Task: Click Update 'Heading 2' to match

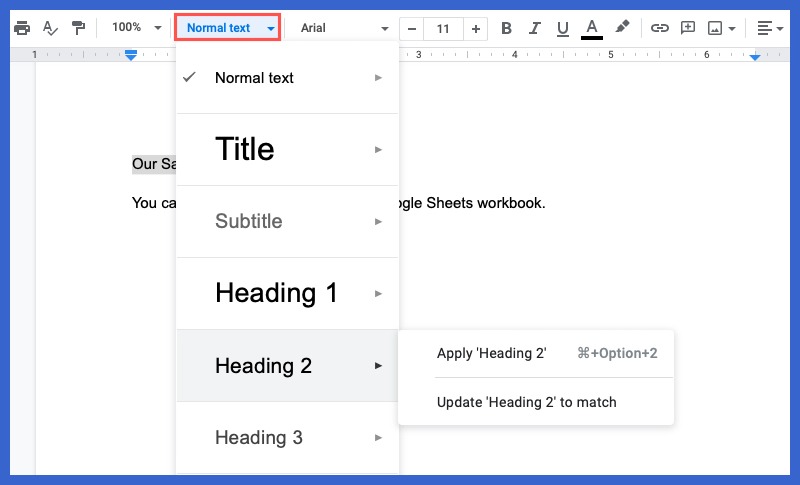Action: pyautogui.click(x=536, y=402)
